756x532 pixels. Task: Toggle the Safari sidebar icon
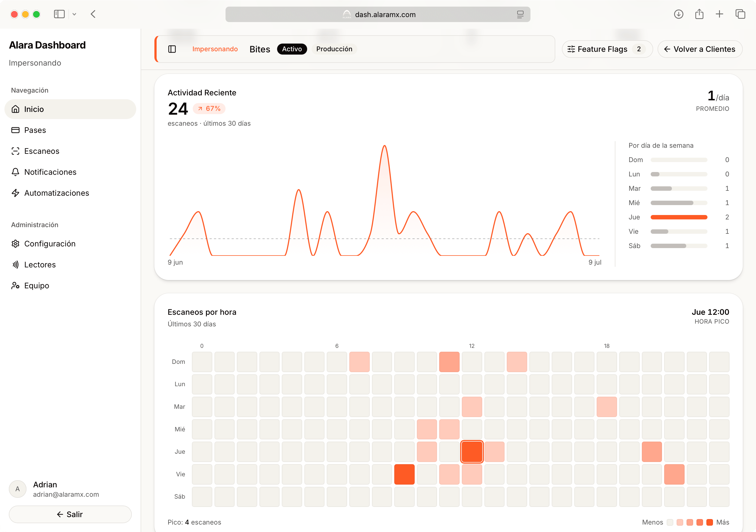point(59,14)
